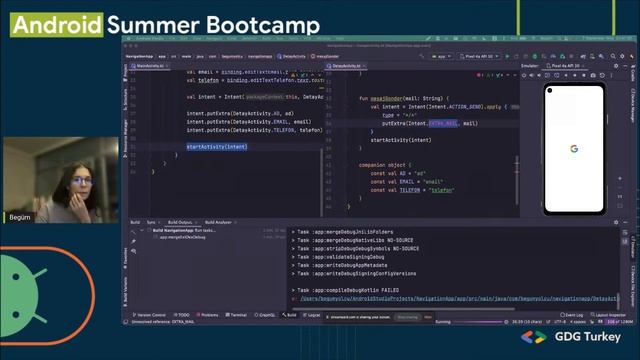Click 'startActivity(intent)' in MainActivity editor
Screen dimensions: 640x360
pos(217,147)
